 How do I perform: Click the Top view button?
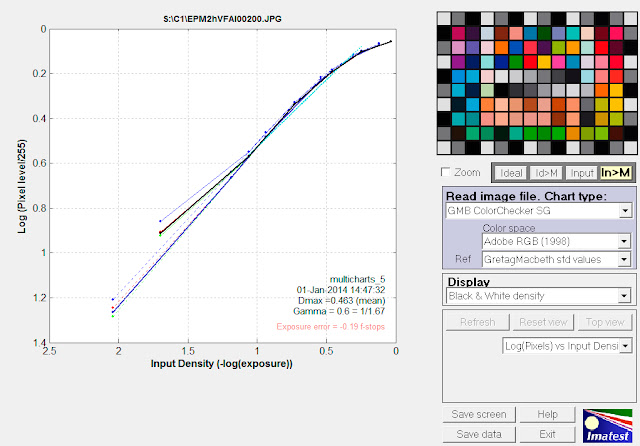point(605,322)
